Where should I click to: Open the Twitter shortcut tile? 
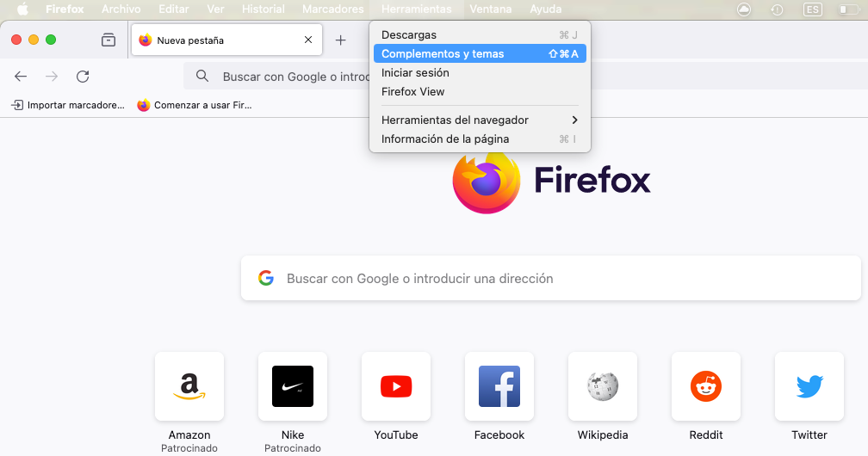click(x=809, y=386)
